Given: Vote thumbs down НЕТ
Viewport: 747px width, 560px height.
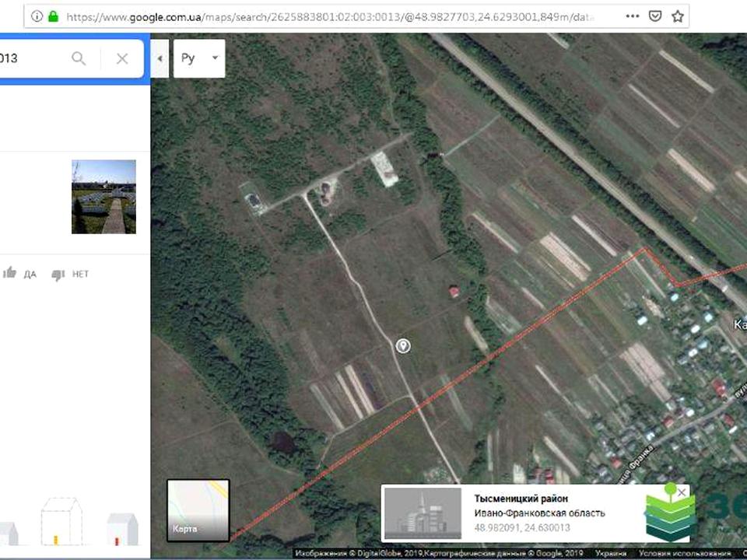Looking at the screenshot, I should (x=69, y=274).
